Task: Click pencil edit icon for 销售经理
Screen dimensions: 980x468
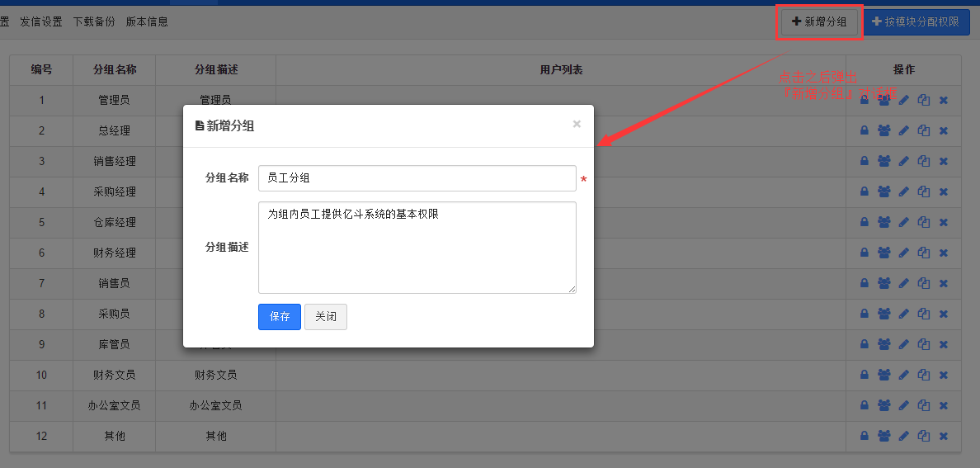Action: click(904, 162)
